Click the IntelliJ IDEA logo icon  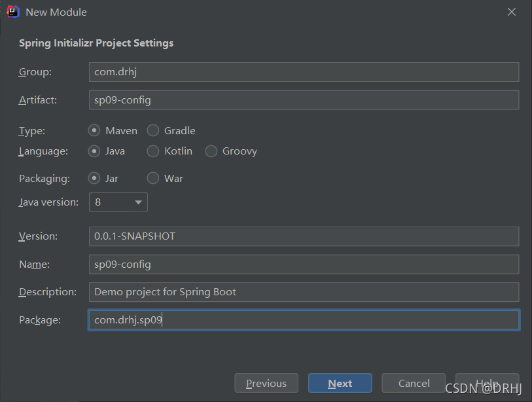pos(13,12)
